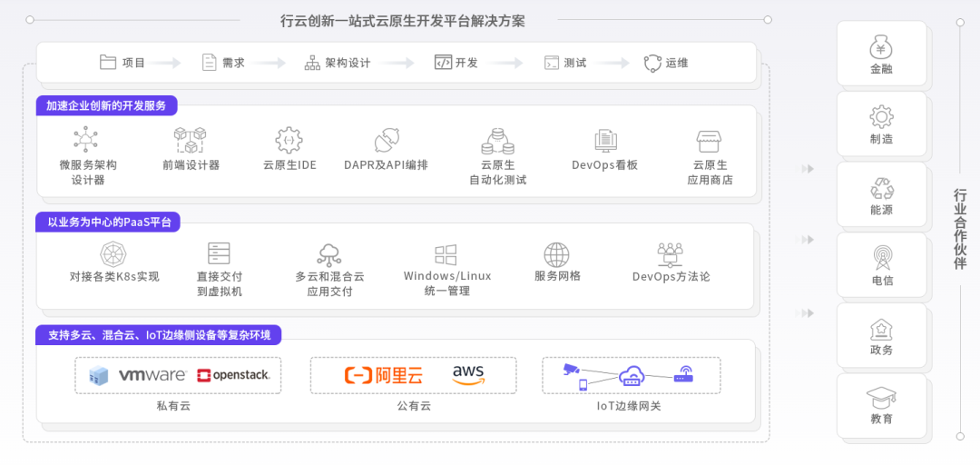Image resolution: width=980 pixels, height=465 pixels.
Task: Click the 阿里云 logo under 公有云
Action: pyautogui.click(x=383, y=374)
